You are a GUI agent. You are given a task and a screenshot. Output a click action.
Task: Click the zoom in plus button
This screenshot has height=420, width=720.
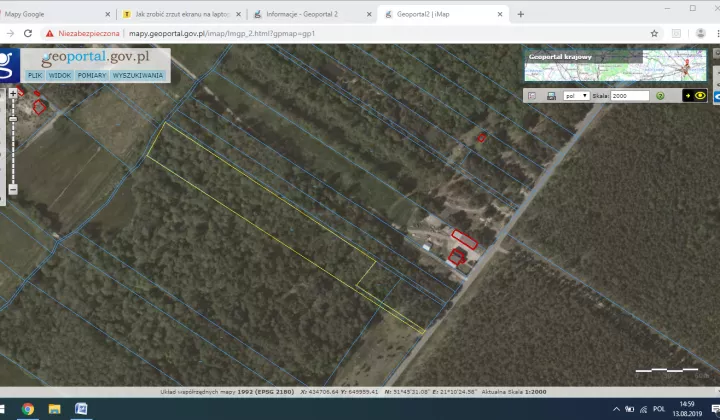pyautogui.click(x=12, y=92)
